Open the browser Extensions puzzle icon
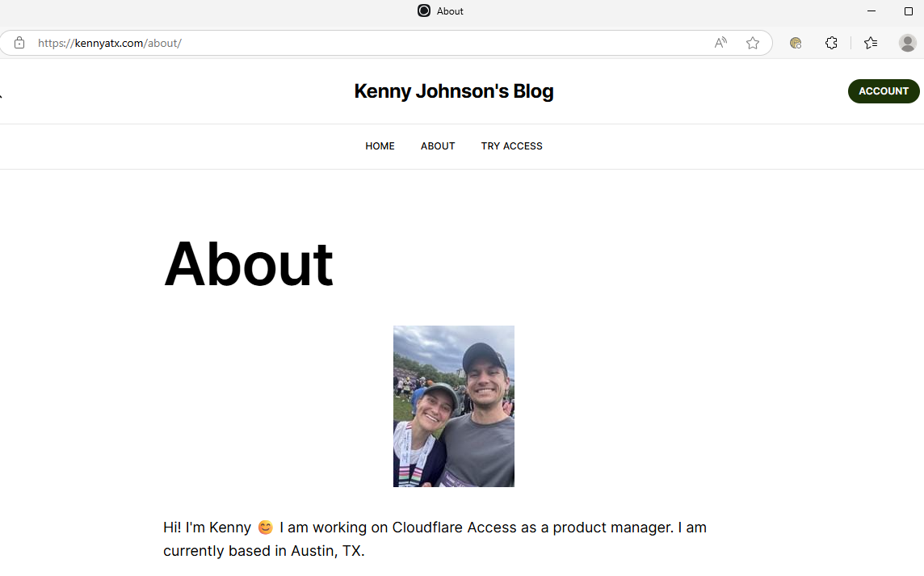This screenshot has height=576, width=924. coord(831,43)
